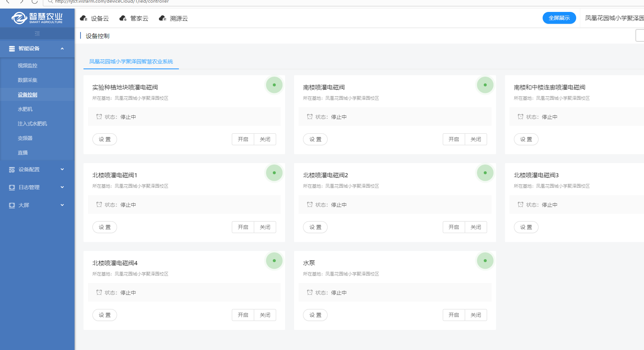Open 设置 for 北楼喷灌电磁阀4
Screen dimensions: 644x350
(x=105, y=315)
